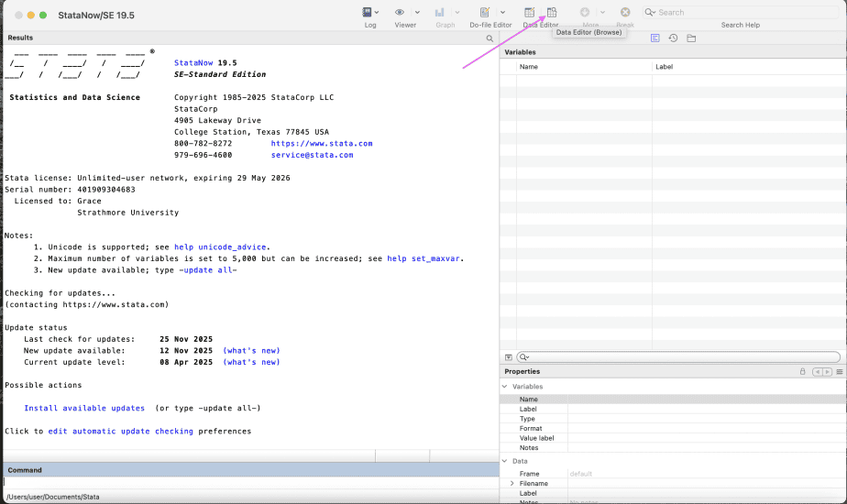Collapse the Variables section in Properties

click(x=504, y=387)
